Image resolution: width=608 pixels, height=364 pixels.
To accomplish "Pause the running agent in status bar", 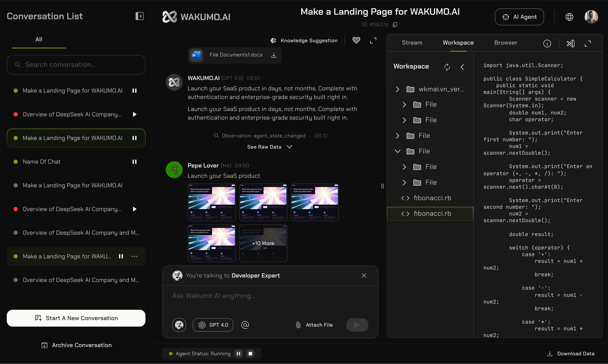I will coord(238,353).
